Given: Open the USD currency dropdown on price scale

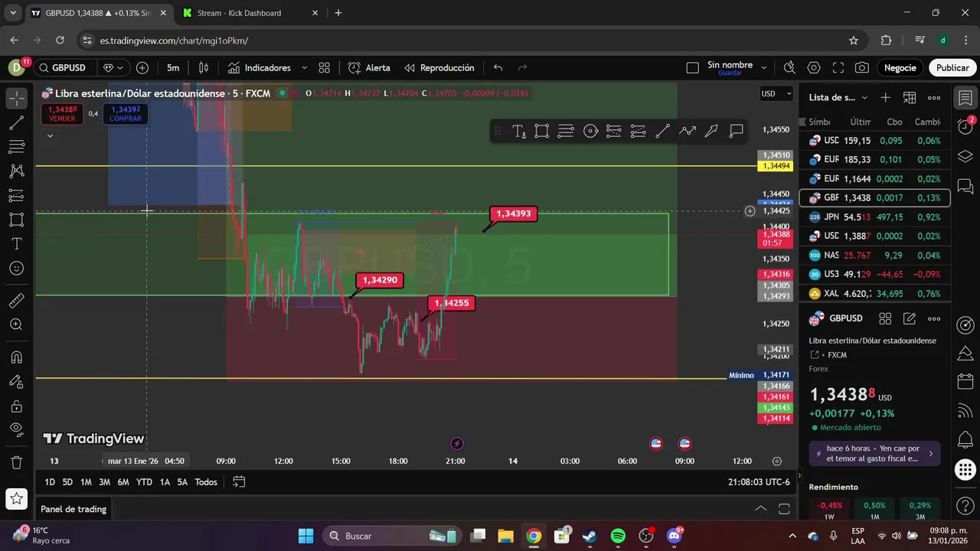Looking at the screenshot, I should click(x=778, y=93).
